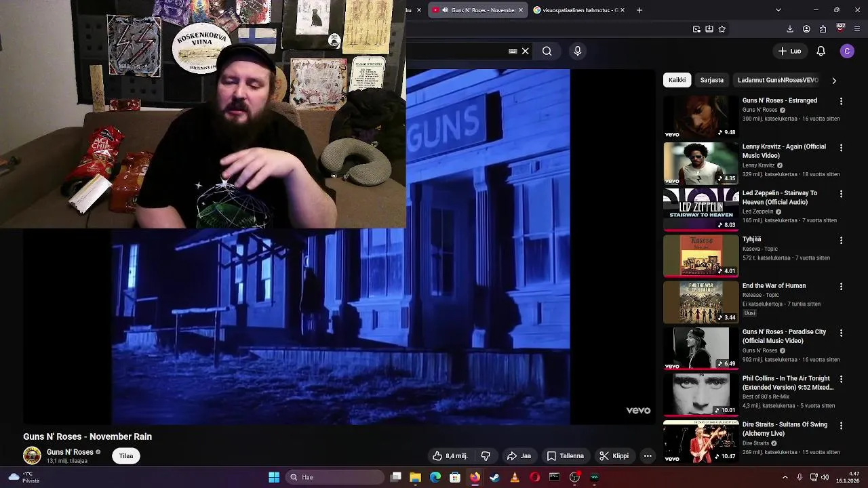
Task: Bookmark this page with the star icon
Action: (722, 29)
